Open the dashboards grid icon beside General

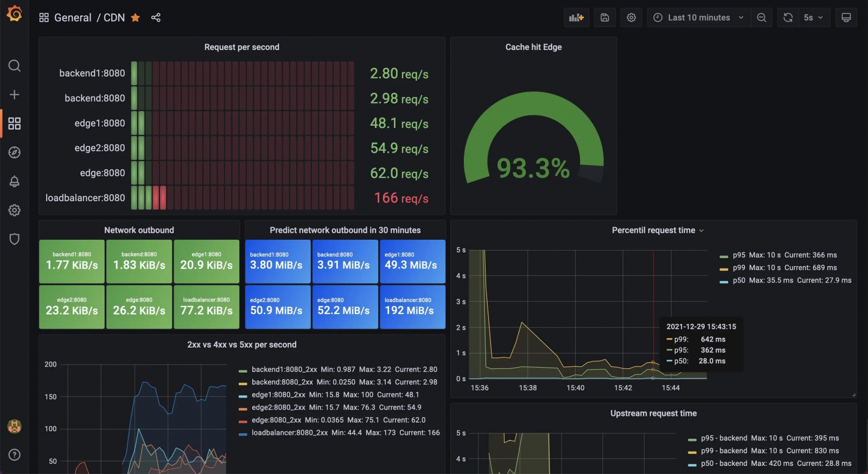click(44, 18)
